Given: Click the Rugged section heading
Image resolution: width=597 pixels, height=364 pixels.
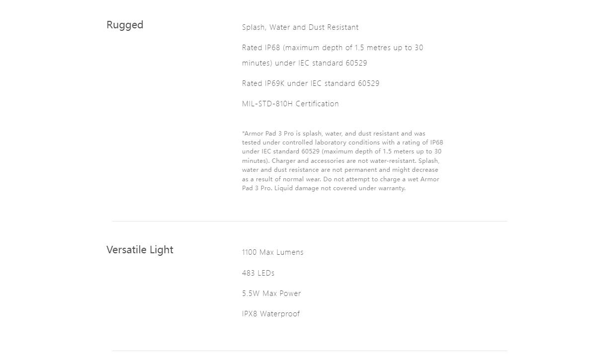Looking at the screenshot, I should 125,25.
